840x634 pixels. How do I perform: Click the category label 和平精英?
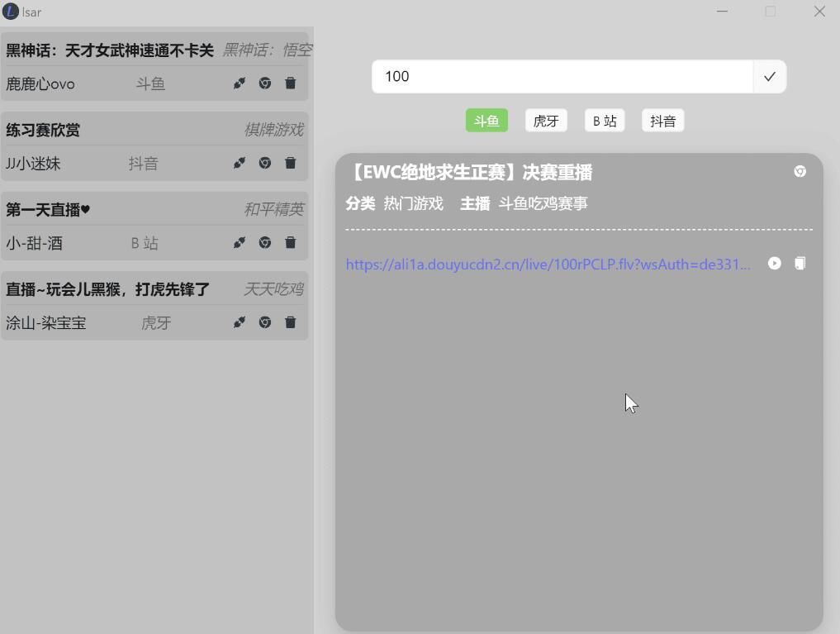[x=273, y=210]
